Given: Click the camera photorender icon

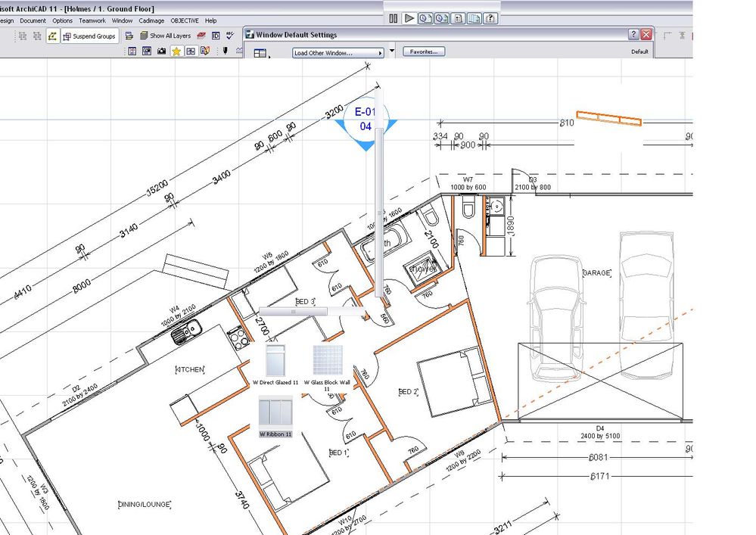Looking at the screenshot, I should [161, 51].
